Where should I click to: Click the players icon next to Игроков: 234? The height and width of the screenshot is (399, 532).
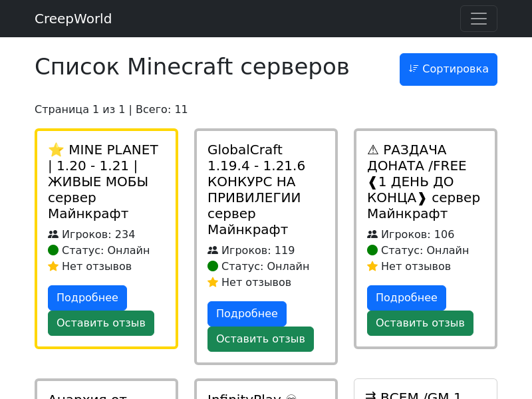coord(53,234)
